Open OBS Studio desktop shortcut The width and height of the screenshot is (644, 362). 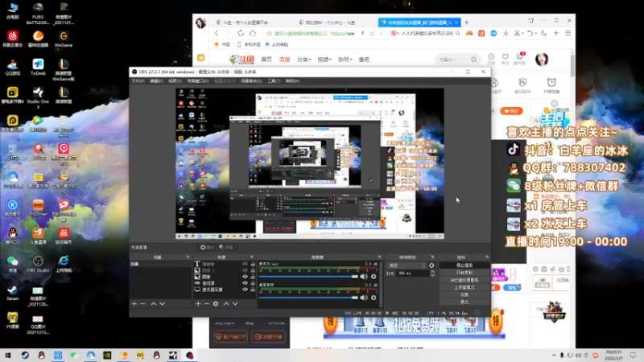pos(38,265)
